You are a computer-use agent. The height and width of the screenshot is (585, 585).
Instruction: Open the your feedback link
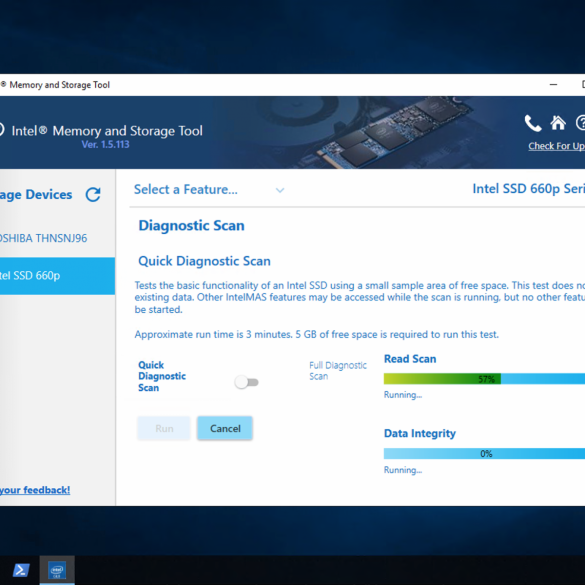click(x=35, y=490)
